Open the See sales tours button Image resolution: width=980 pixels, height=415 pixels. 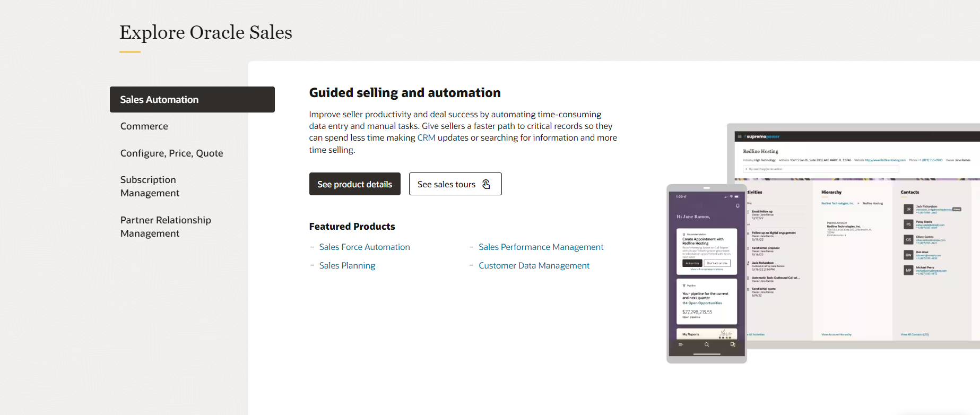(x=455, y=184)
